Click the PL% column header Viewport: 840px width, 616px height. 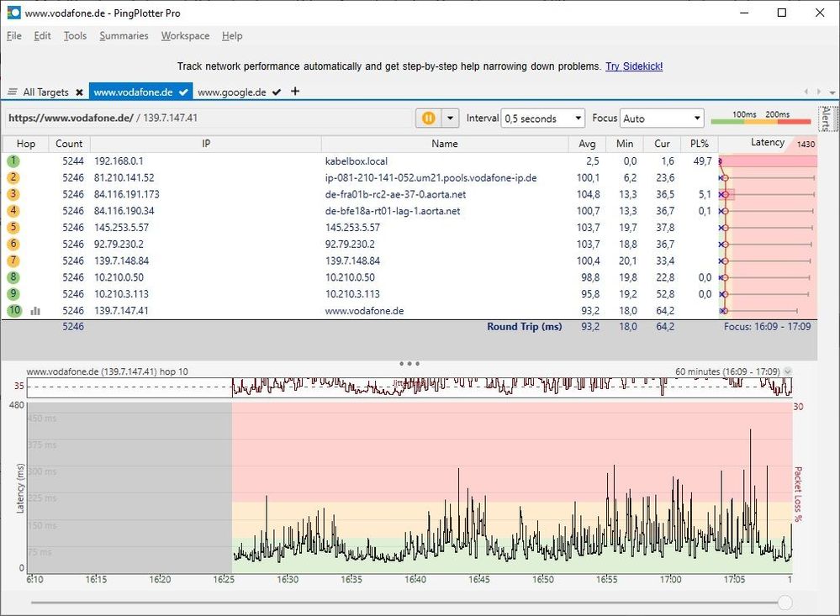click(700, 144)
